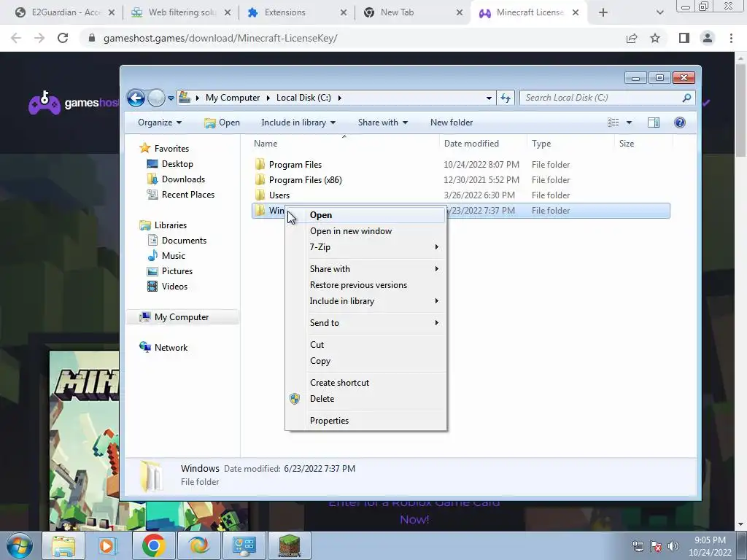Select Libraries in navigation pane
This screenshot has height=560, width=747.
coord(170,225)
